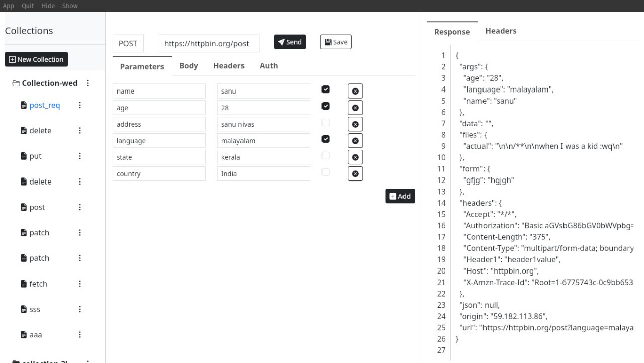Enable the 'state' parameter checkbox
This screenshot has height=363, width=644.
[326, 156]
